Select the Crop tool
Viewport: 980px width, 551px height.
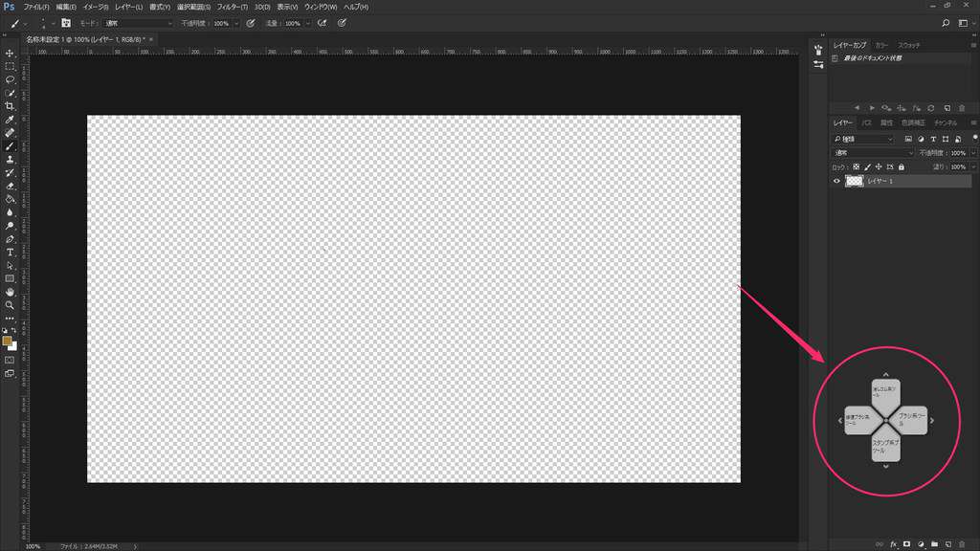[x=10, y=106]
